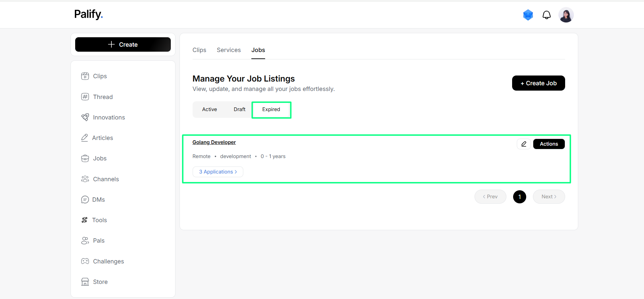The width and height of the screenshot is (644, 299).
Task: Open Actions menu for Golang Developer
Action: 549,144
